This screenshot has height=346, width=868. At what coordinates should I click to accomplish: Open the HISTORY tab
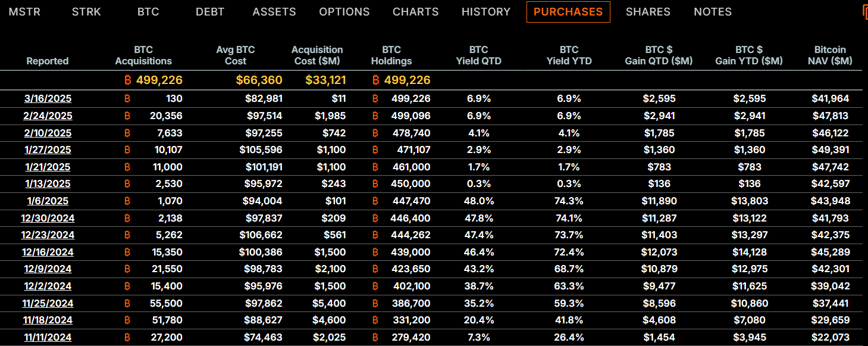[x=485, y=12]
